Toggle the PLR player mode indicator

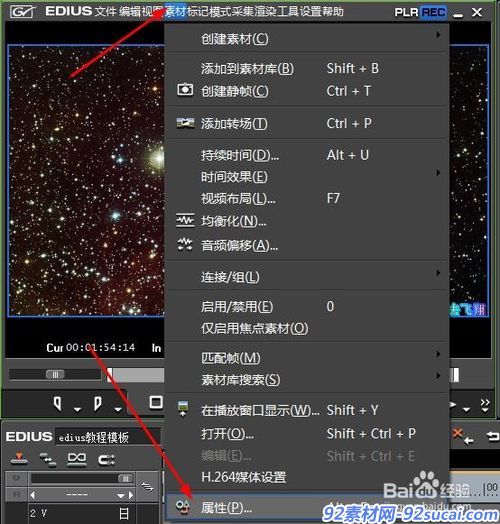tap(406, 12)
